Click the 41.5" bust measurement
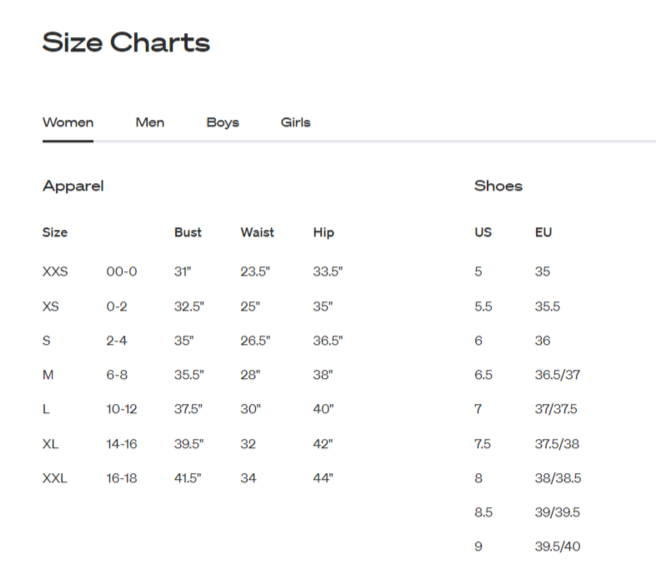The height and width of the screenshot is (573, 656). [x=187, y=478]
